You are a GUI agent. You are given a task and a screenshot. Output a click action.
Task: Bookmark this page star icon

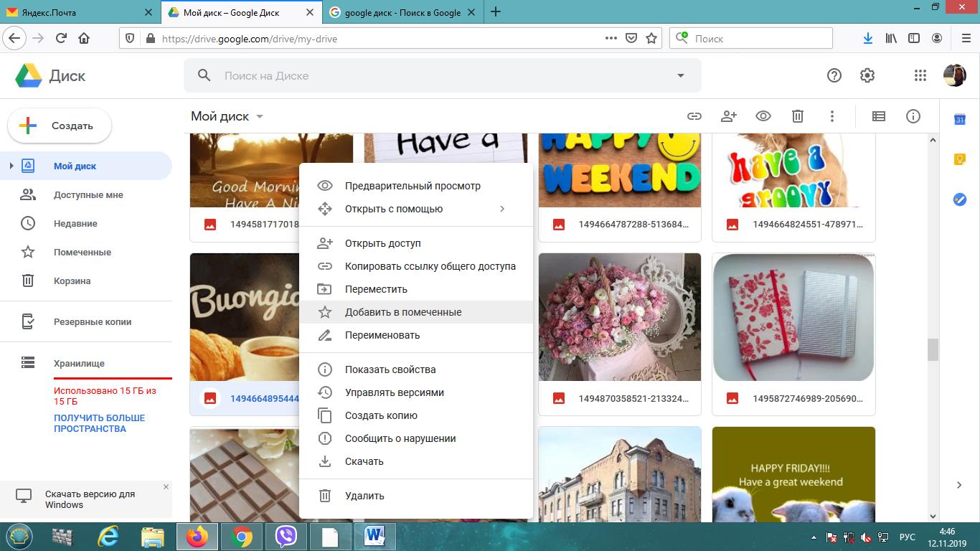click(x=651, y=39)
